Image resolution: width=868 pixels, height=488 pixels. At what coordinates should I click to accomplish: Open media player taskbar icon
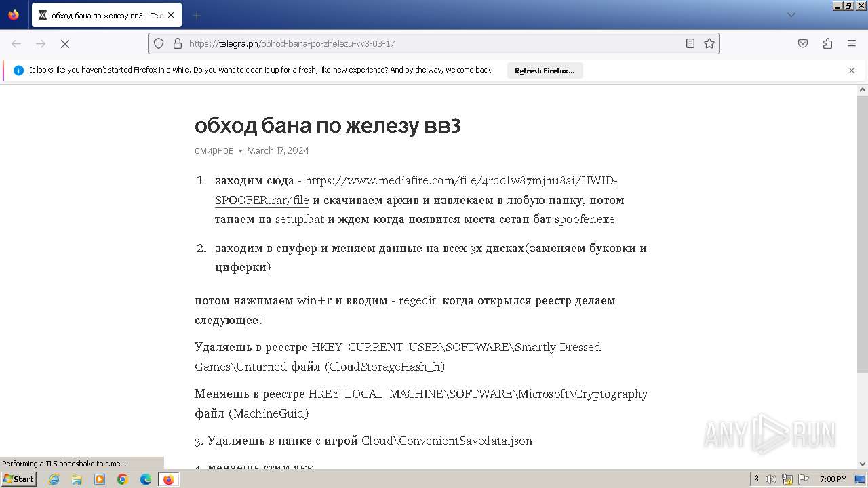[100, 479]
